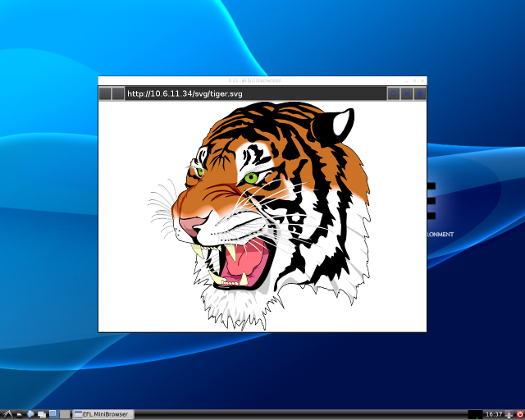525x420 pixels.
Task: Close the EFL MiniBrowser window
Action: (422, 80)
